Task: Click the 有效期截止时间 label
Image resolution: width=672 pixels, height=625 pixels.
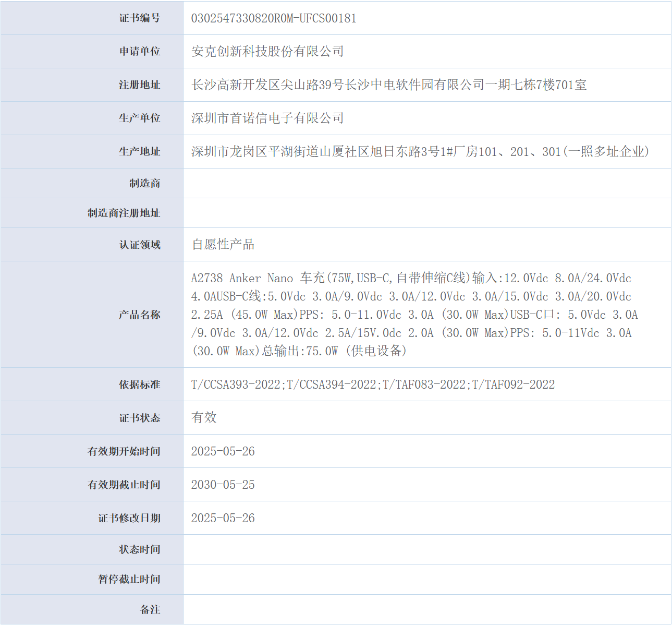Action: 124,485
